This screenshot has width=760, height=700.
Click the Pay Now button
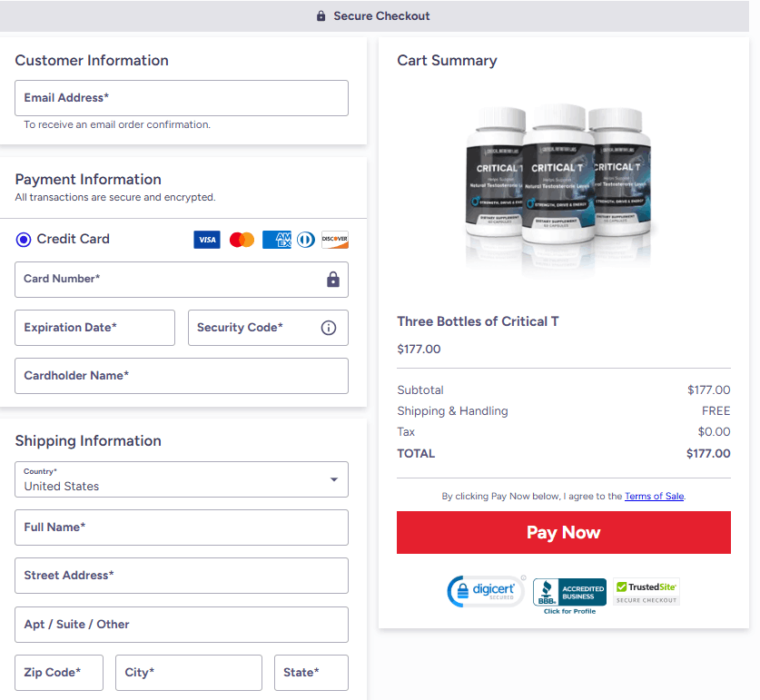coord(564,532)
